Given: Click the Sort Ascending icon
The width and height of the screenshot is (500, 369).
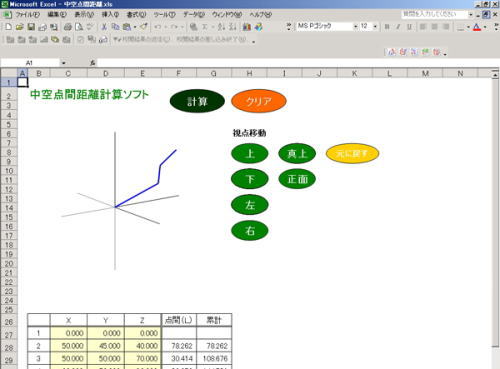Looking at the screenshot, I should click(x=221, y=27).
